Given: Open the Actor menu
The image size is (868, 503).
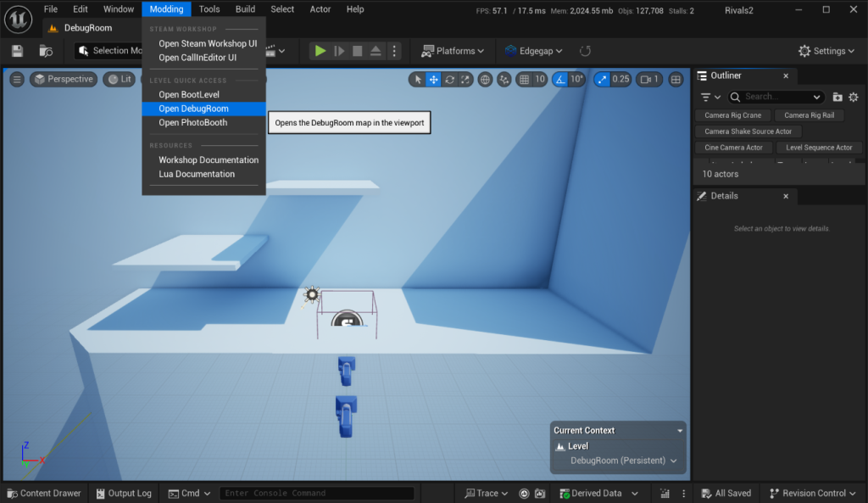Looking at the screenshot, I should click(320, 9).
